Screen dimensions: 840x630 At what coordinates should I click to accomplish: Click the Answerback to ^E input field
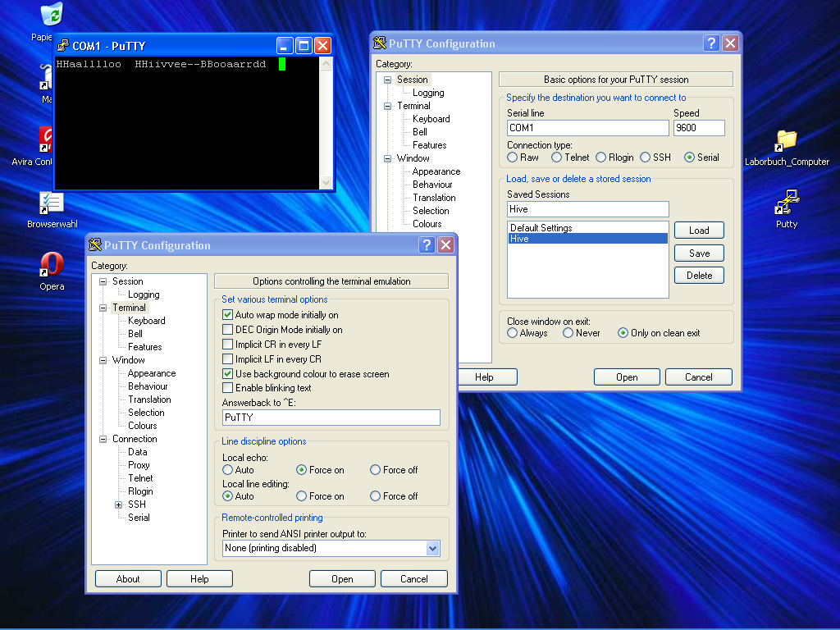tap(331, 418)
